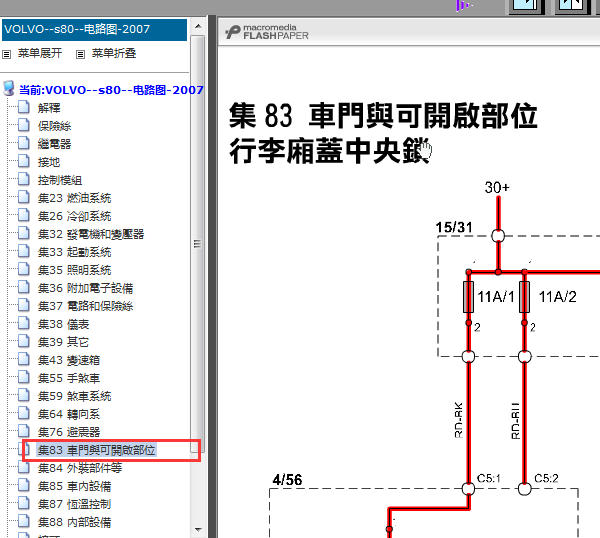The width and height of the screenshot is (600, 538).
Task: Click the page icon beside 集64 轉向系
Action: (x=24, y=413)
